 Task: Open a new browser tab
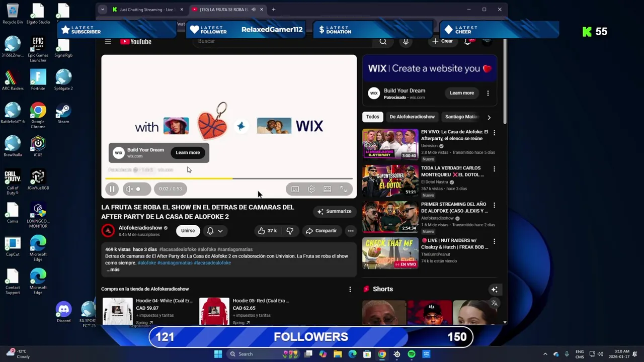tap(274, 10)
